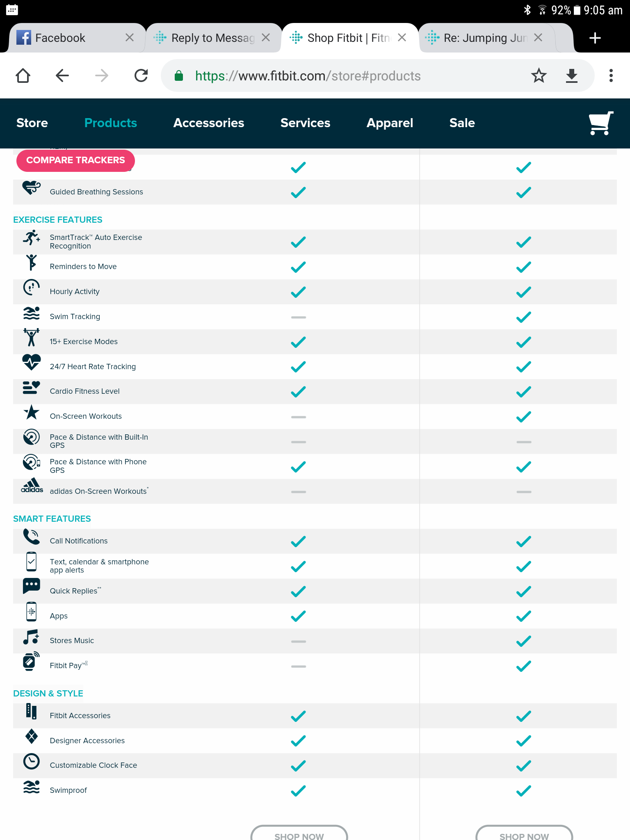Close the Re: Jumping tab
The height and width of the screenshot is (840, 630).
click(x=538, y=38)
